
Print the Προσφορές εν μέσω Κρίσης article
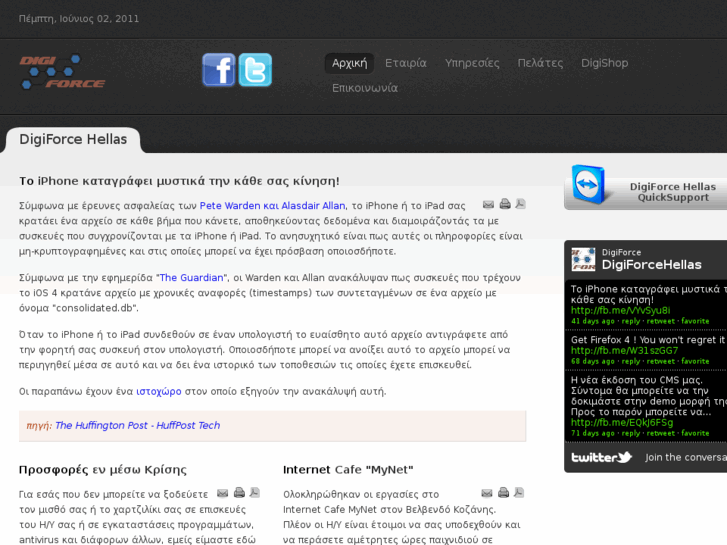239,492
